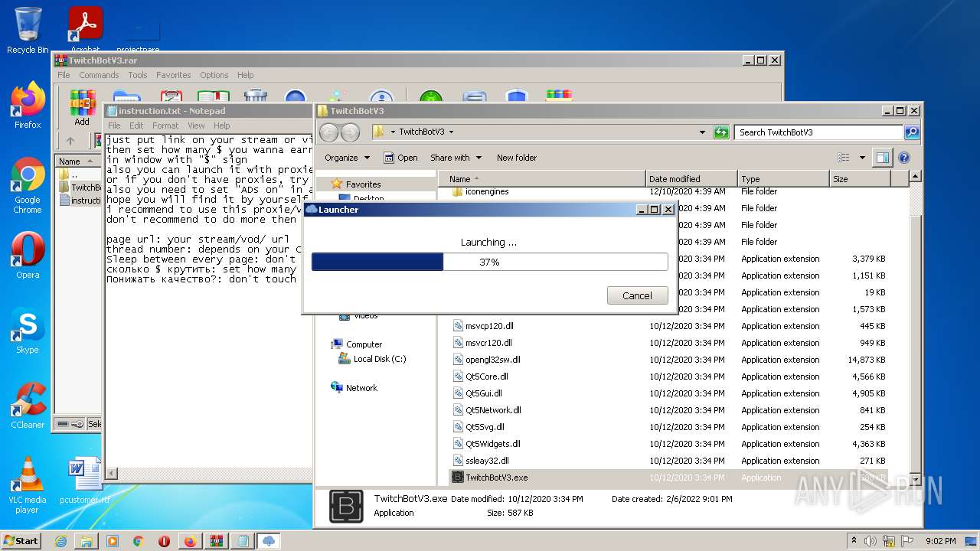Open WinRAR Commands menu
The width and height of the screenshot is (980, 551).
(99, 75)
